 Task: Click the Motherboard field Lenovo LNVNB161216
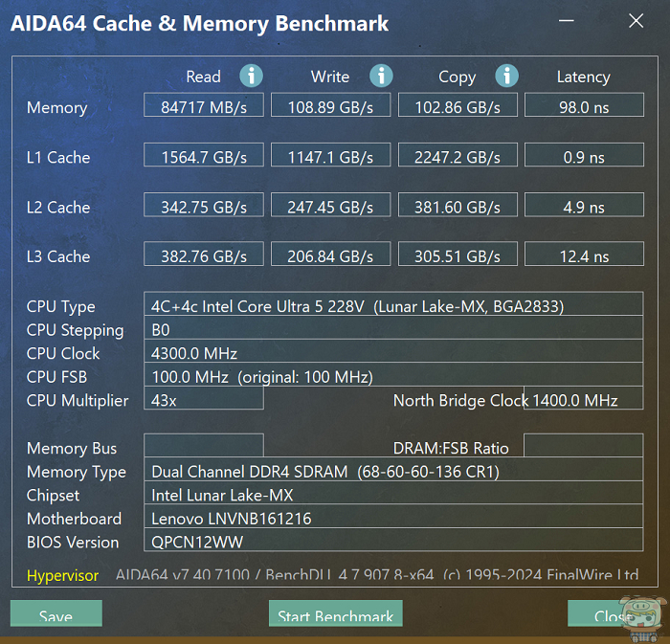[x=393, y=517]
